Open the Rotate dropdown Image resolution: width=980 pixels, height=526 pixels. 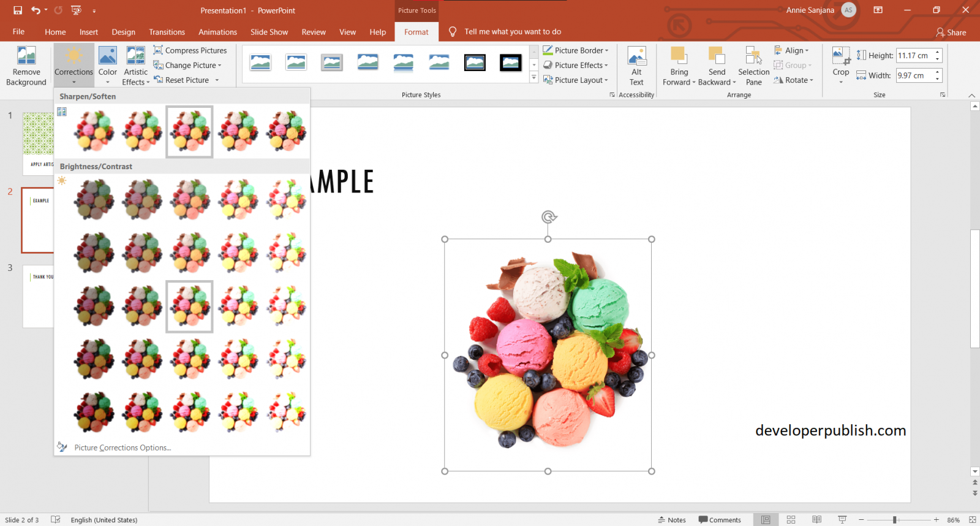point(794,80)
